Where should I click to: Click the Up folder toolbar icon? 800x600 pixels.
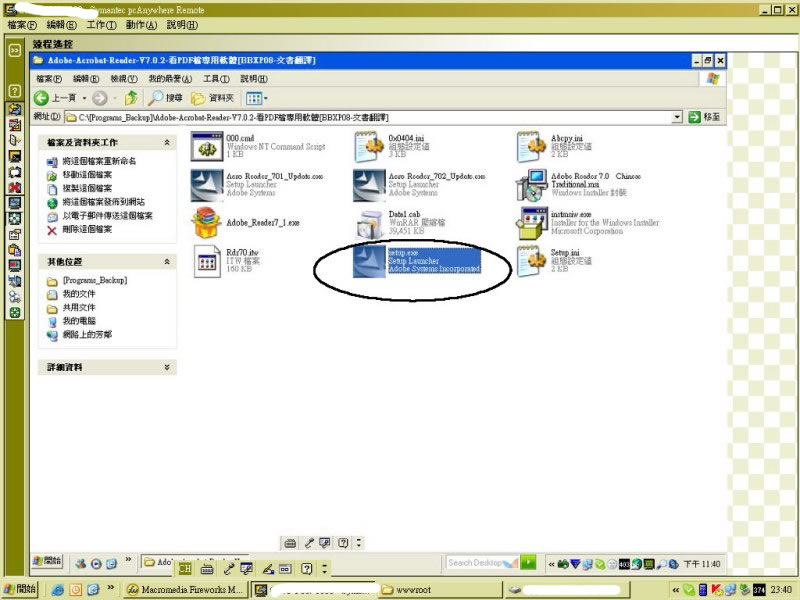click(131, 98)
